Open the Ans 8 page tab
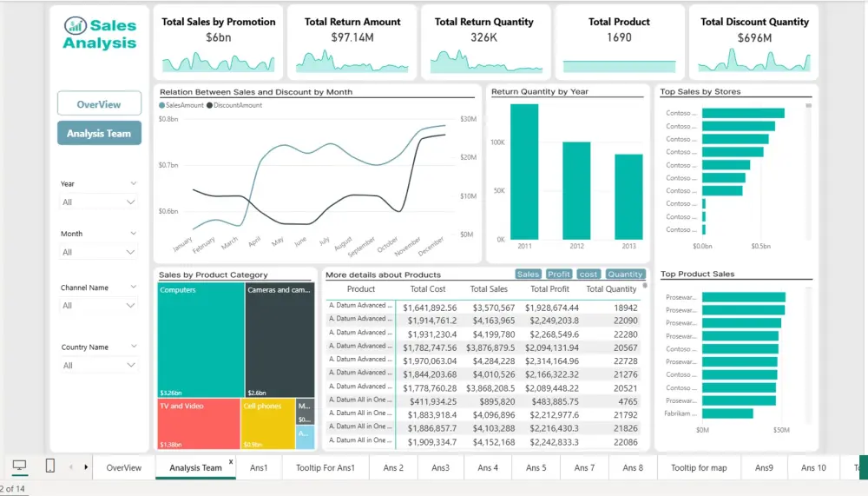 (633, 467)
